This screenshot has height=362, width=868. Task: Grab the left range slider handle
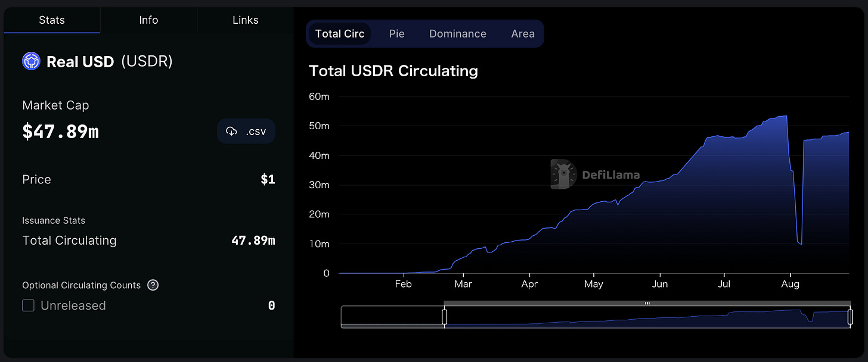[x=444, y=317]
